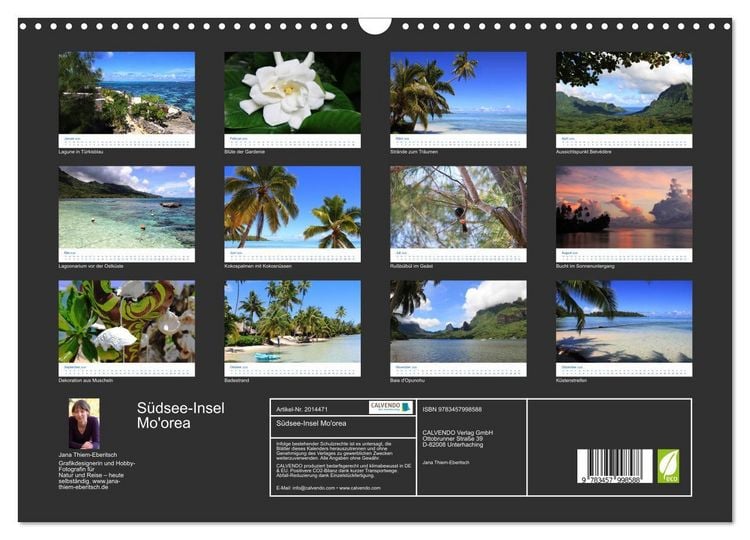The height and width of the screenshot is (540, 750).
Task: Select the Aussichtspunkt Belvédère photo
Action: [624, 93]
